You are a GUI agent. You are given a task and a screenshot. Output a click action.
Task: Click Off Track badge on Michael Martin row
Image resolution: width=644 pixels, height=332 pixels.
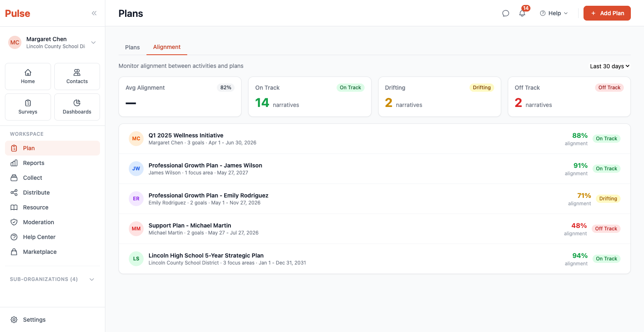(x=606, y=229)
